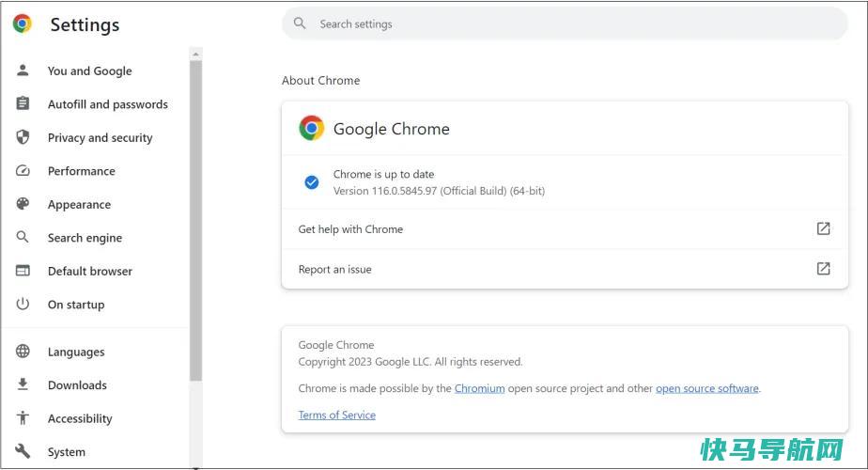The image size is (868, 470).
Task: Focus the Search settings field
Action: 565,23
